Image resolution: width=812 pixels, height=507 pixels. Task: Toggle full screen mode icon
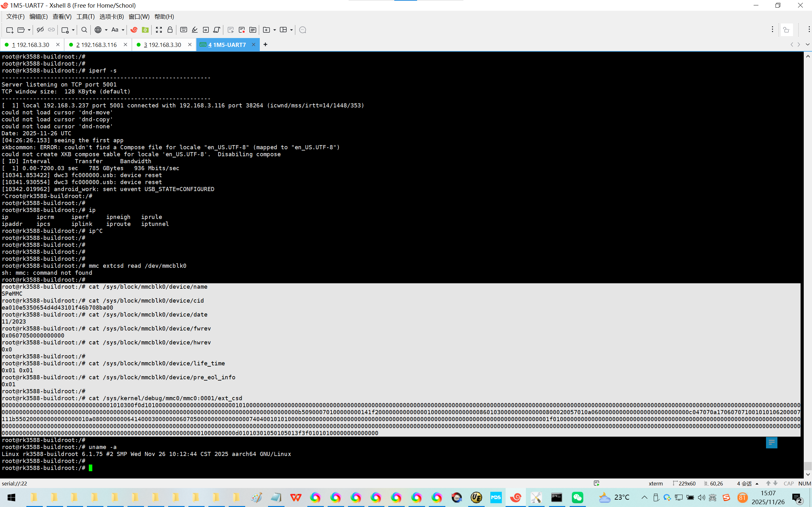(159, 30)
